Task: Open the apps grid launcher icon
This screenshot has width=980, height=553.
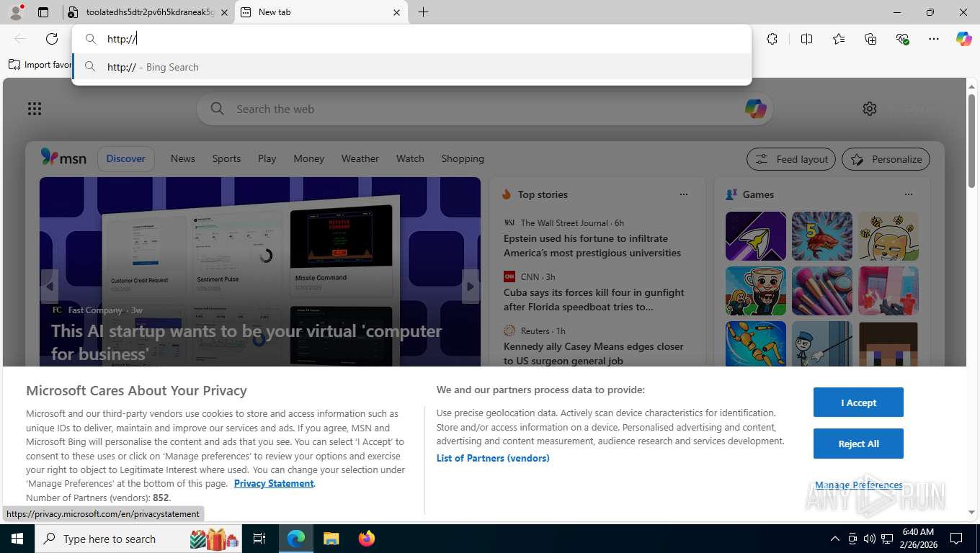Action: coord(35,109)
